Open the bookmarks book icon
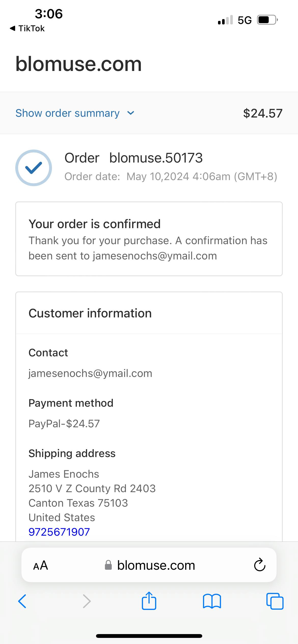 pos(212,601)
